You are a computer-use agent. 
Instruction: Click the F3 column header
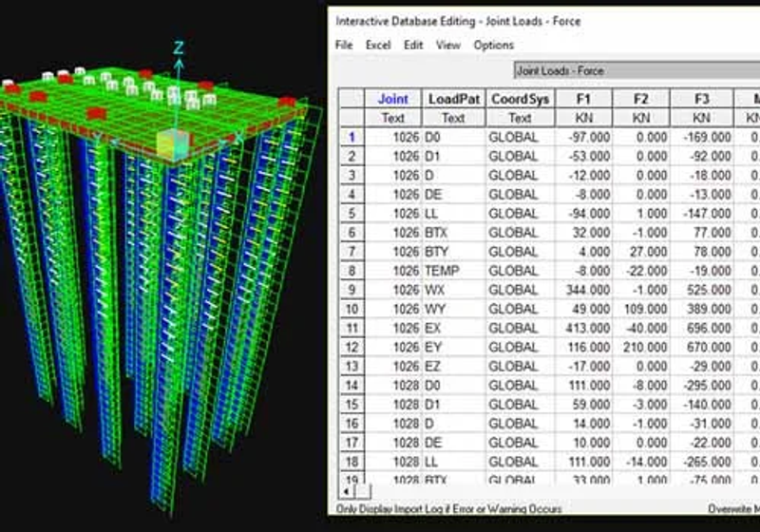coord(701,99)
